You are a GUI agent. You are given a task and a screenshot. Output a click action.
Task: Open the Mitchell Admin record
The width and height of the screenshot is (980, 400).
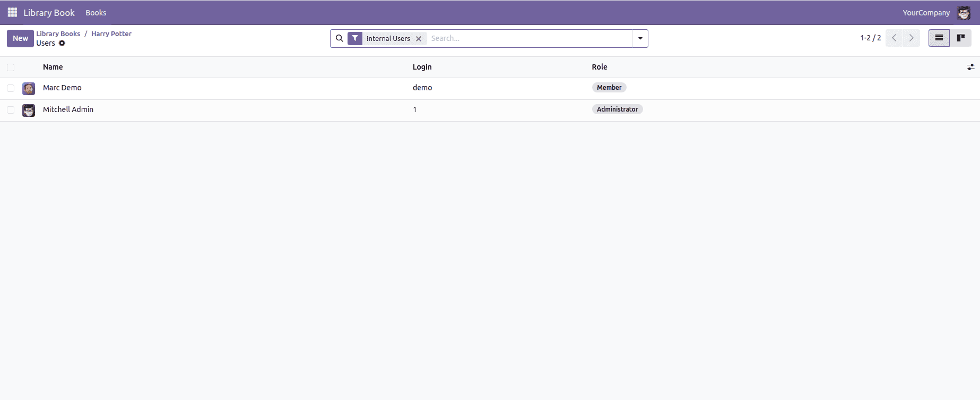68,109
